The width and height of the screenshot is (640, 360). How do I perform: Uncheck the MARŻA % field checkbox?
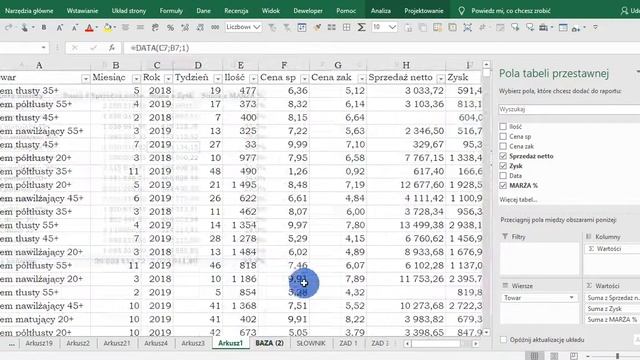[x=503, y=185]
